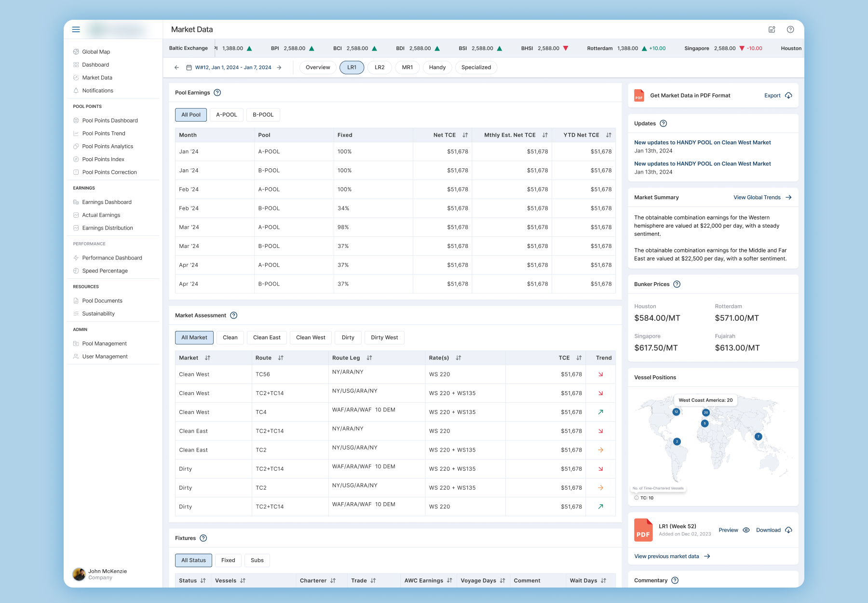Open Pool Points Analytics in sidebar
The height and width of the screenshot is (603, 868).
108,146
